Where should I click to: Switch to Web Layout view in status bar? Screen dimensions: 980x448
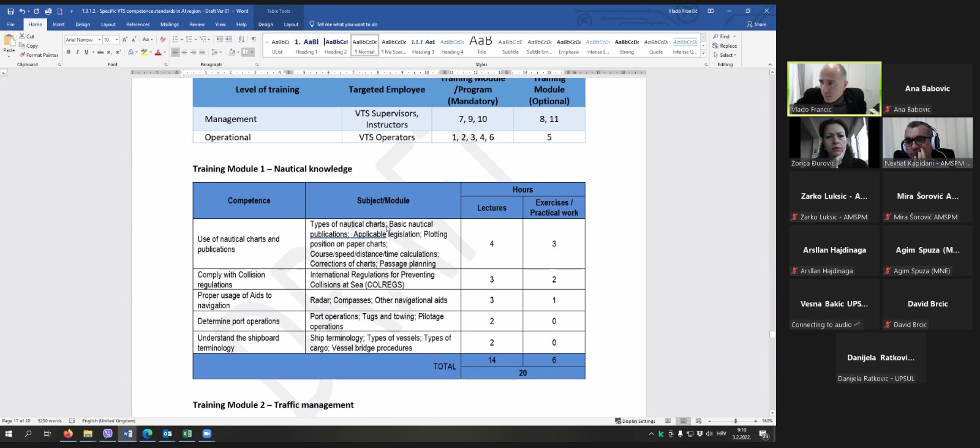698,421
